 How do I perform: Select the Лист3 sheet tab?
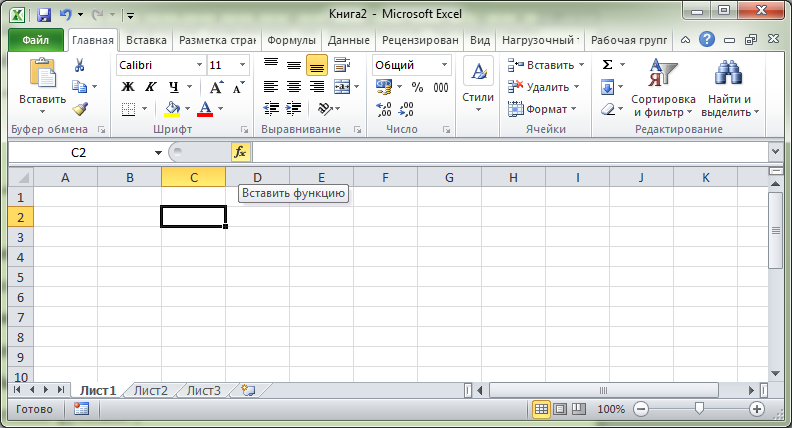(204, 391)
